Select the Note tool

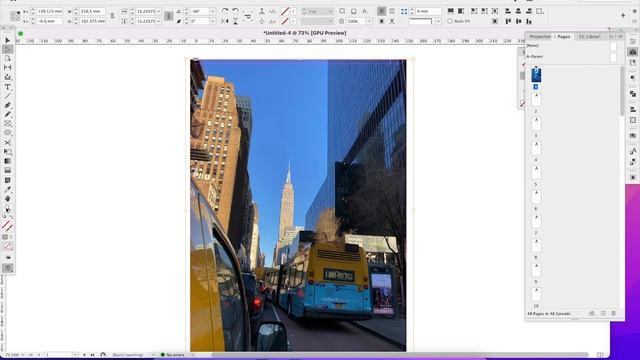coord(7,180)
